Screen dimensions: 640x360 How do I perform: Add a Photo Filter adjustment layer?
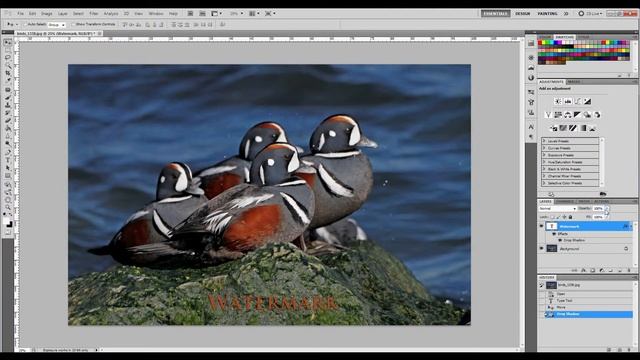(587, 115)
